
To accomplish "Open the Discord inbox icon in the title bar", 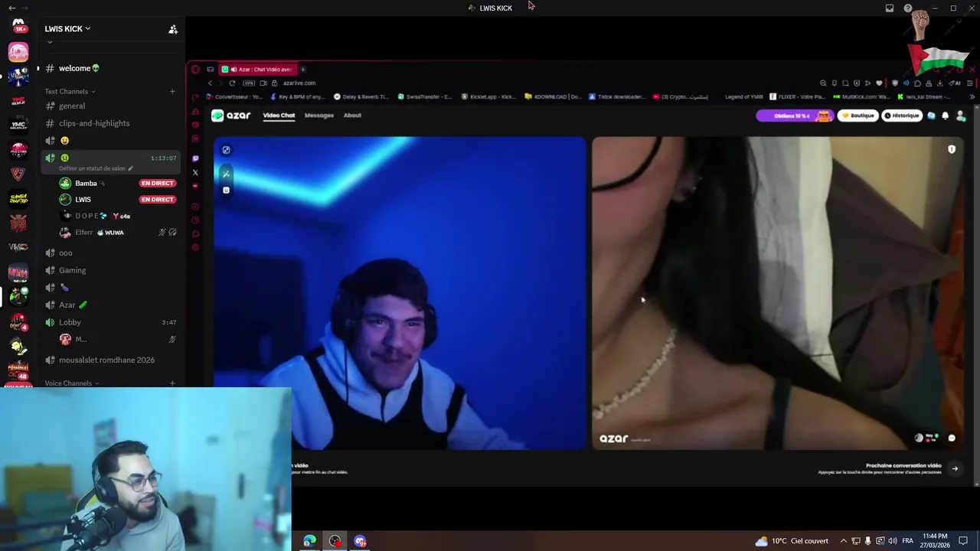I will click(890, 8).
